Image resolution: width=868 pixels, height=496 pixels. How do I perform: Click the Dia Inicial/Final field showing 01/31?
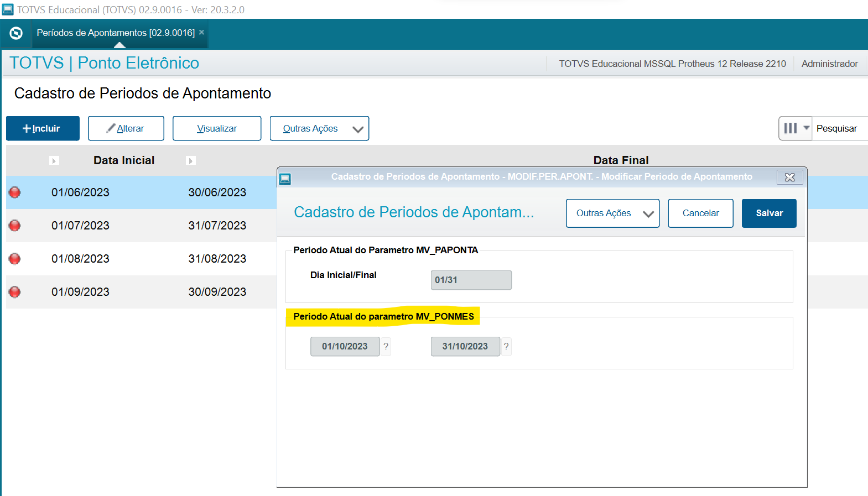click(471, 280)
